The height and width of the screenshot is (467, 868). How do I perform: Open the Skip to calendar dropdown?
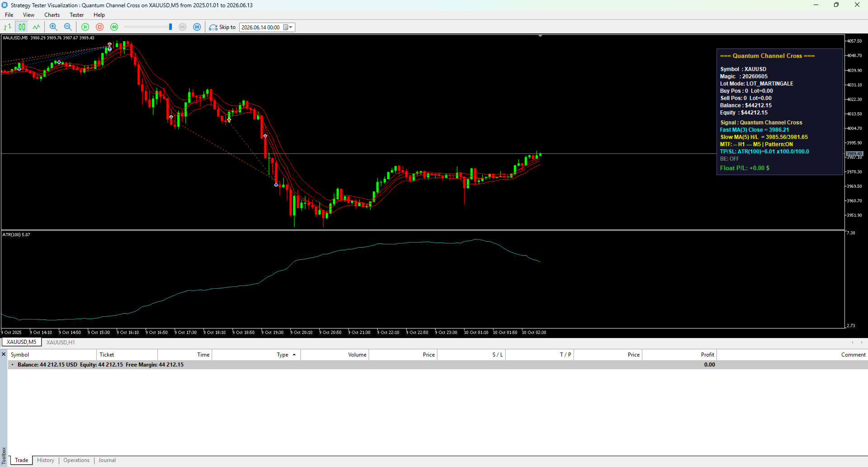(x=288, y=27)
